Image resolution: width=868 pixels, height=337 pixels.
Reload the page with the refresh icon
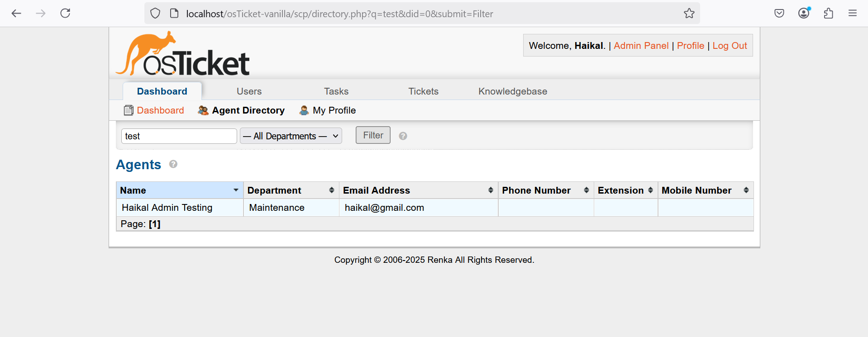tap(65, 14)
